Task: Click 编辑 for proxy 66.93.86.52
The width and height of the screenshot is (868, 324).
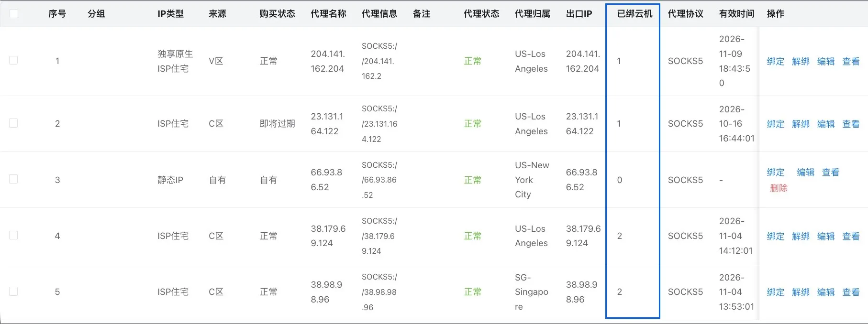Action: (806, 172)
